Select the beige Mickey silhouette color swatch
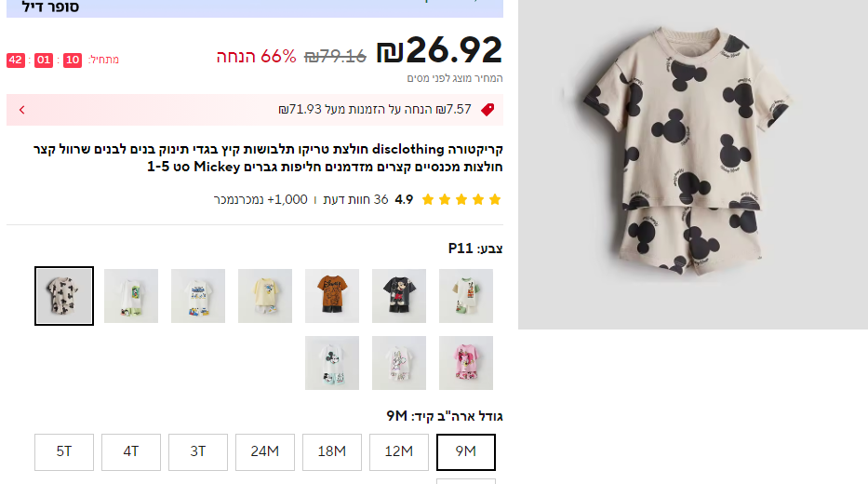The width and height of the screenshot is (868, 484). point(64,296)
